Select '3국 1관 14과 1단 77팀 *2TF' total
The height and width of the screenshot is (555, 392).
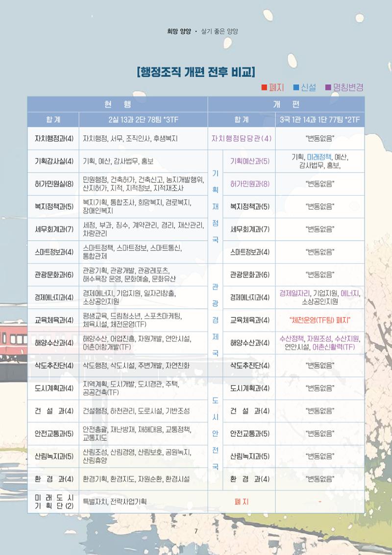pos(320,120)
